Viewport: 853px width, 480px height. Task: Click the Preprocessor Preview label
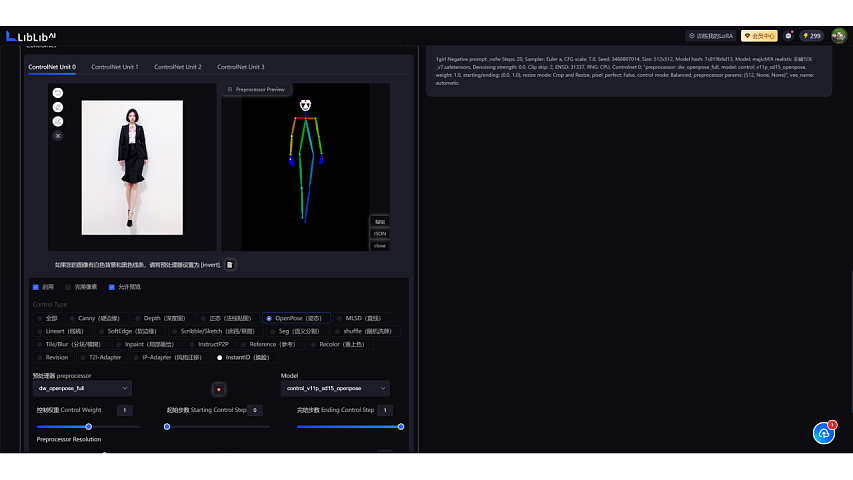256,89
